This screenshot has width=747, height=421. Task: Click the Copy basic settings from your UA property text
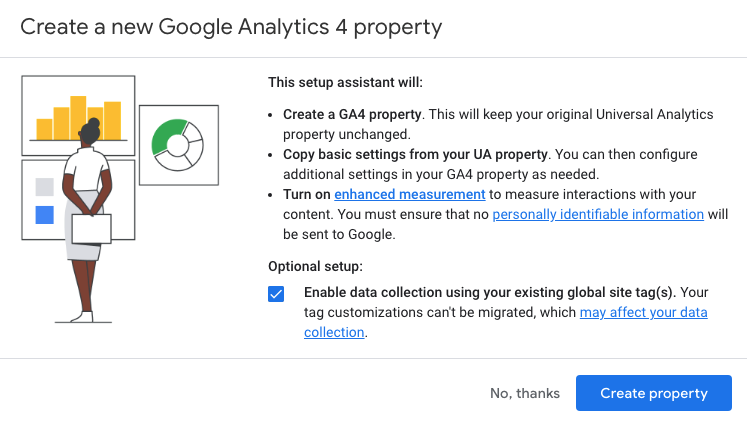click(x=415, y=154)
